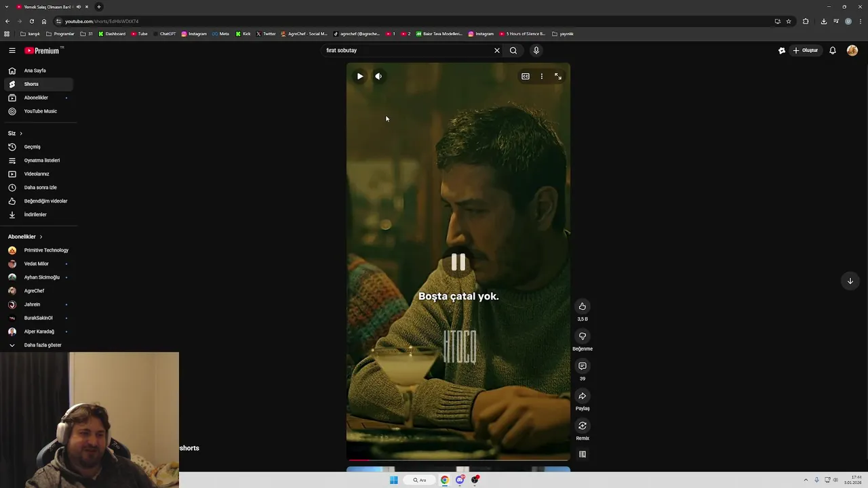Open Daha sonra izle
Viewport: 868px width, 488px height.
pos(38,187)
